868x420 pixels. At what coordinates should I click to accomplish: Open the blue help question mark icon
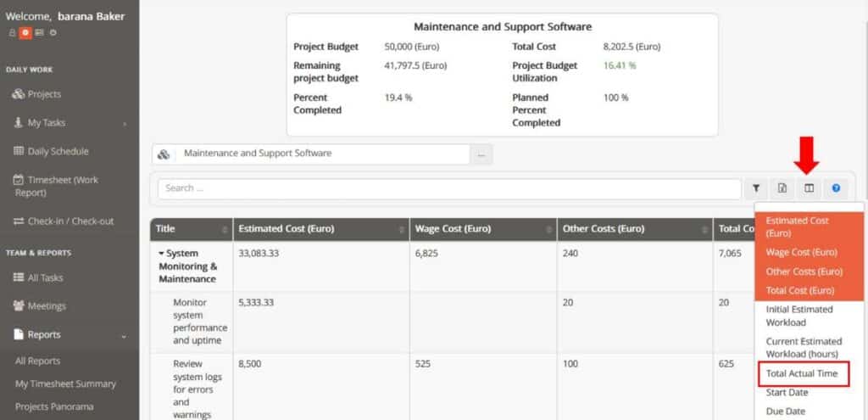[836, 188]
